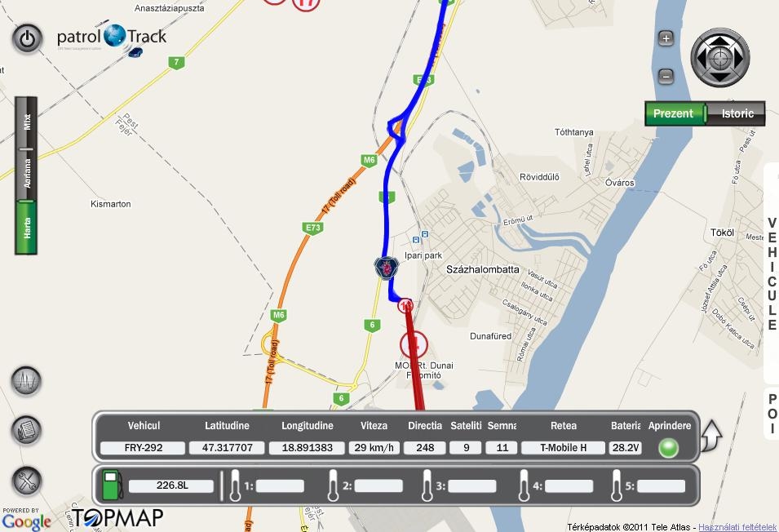Click the Google logo
This screenshot has height=532, width=779.
(x=26, y=521)
